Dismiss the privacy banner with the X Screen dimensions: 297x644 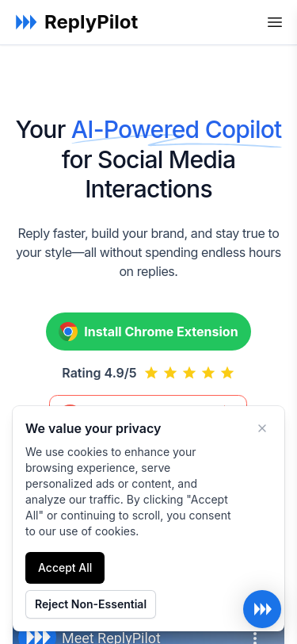tap(262, 428)
